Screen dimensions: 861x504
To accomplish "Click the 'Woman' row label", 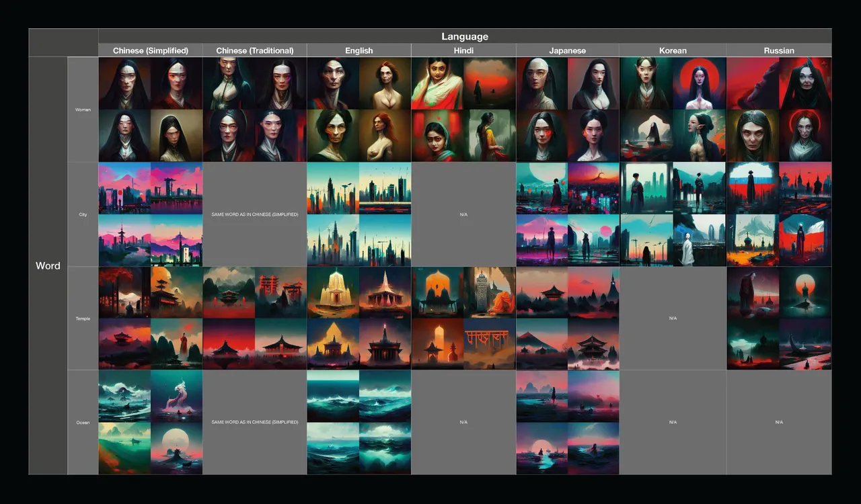I will click(x=83, y=110).
